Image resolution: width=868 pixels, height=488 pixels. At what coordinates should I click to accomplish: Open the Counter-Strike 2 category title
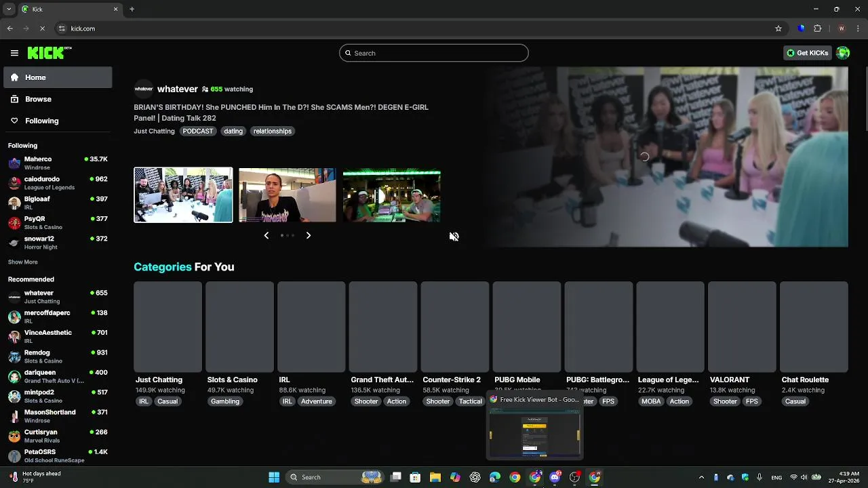click(x=452, y=380)
